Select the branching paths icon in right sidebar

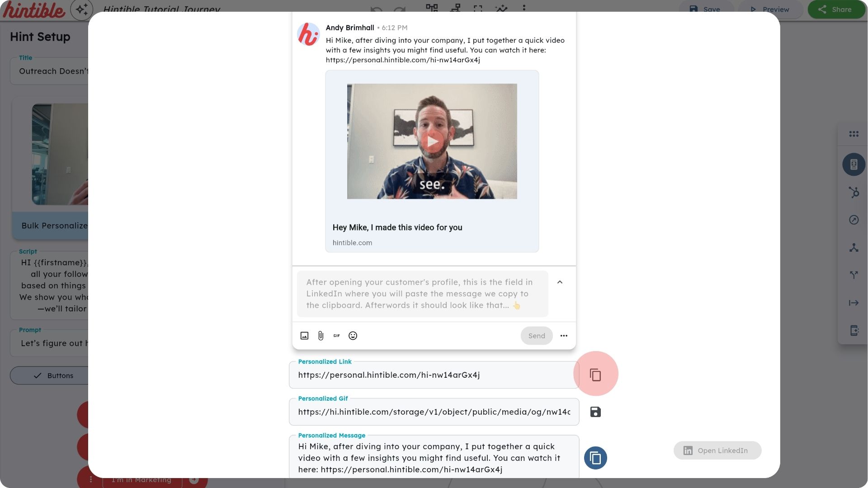854,275
